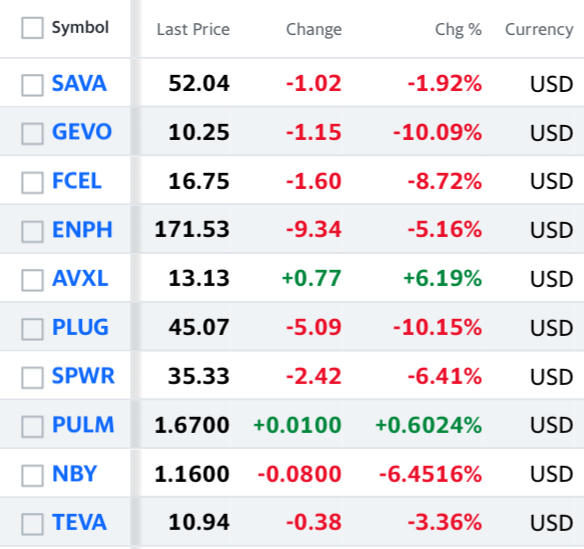This screenshot has height=549, width=584.
Task: Tick the checkbox next to NBY
Action: point(32,476)
